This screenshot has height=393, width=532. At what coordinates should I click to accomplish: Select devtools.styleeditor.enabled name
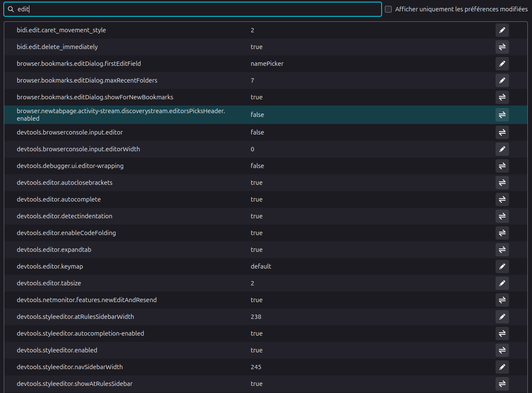coord(57,350)
